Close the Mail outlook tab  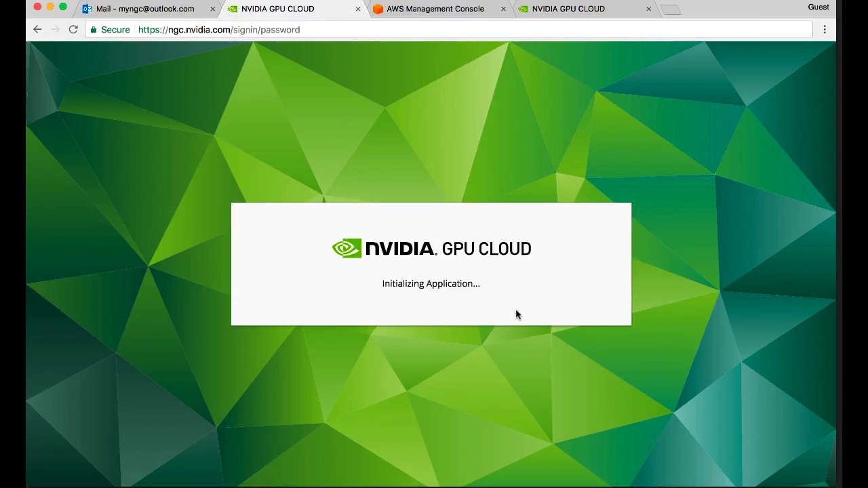pyautogui.click(x=213, y=9)
